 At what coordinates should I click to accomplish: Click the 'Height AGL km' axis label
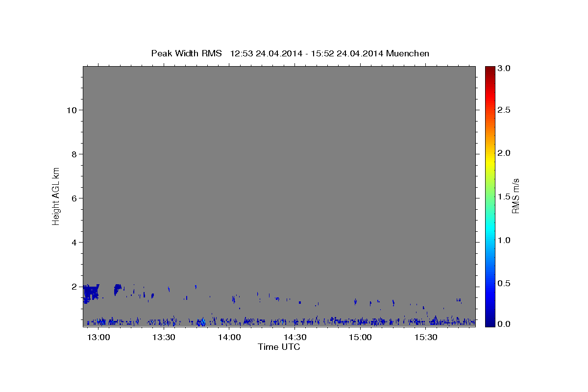[56, 196]
